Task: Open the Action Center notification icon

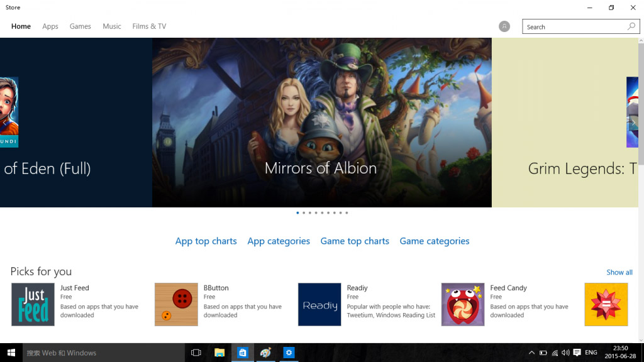Action: pos(577,353)
